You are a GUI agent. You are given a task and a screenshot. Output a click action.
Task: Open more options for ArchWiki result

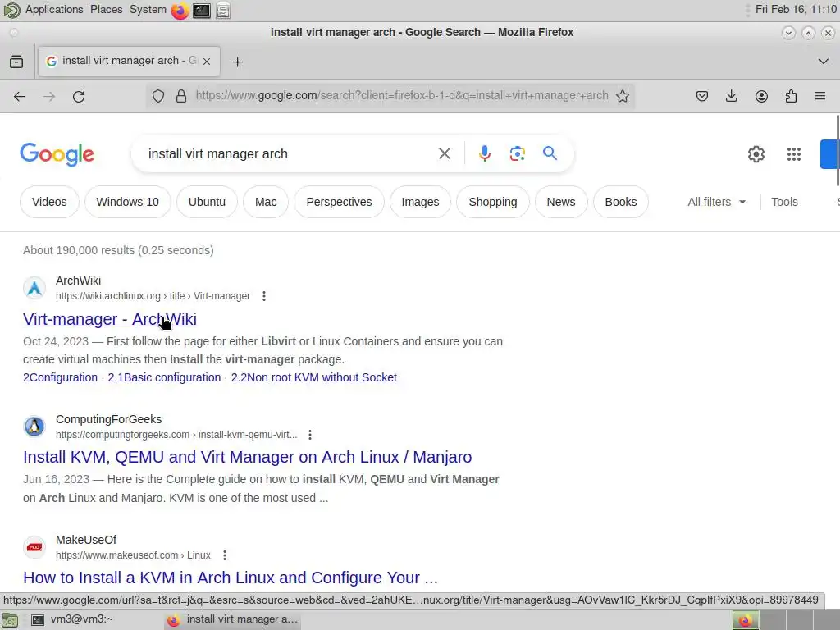coord(264,296)
